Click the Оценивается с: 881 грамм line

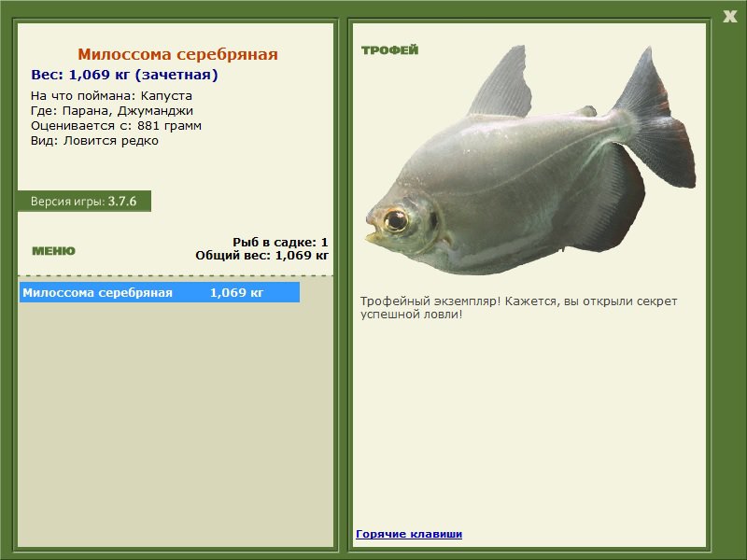tap(116, 126)
